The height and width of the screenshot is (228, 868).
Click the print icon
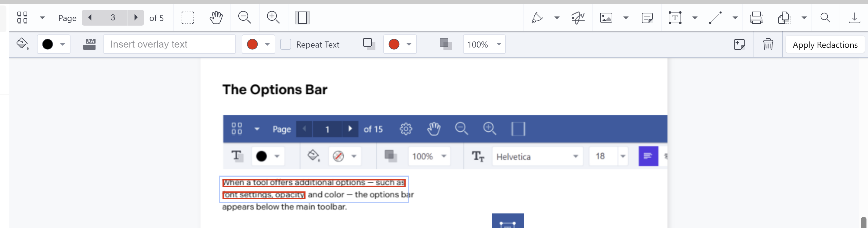(757, 17)
